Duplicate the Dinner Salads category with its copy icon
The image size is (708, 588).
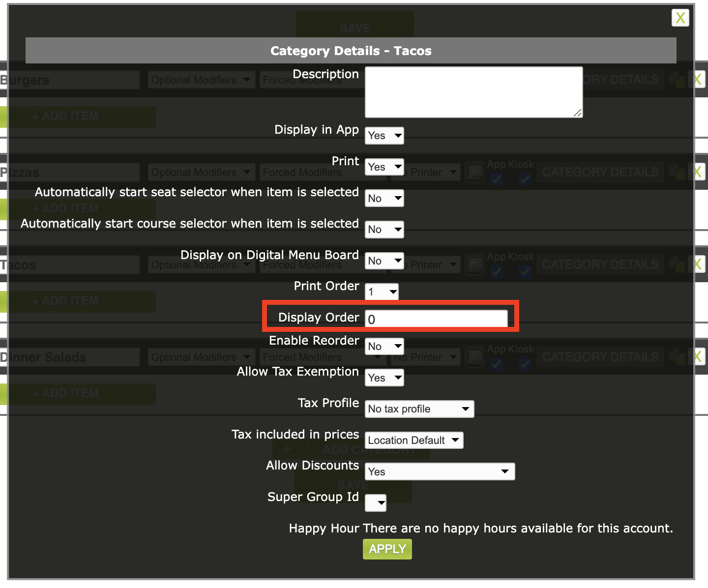coord(678,357)
